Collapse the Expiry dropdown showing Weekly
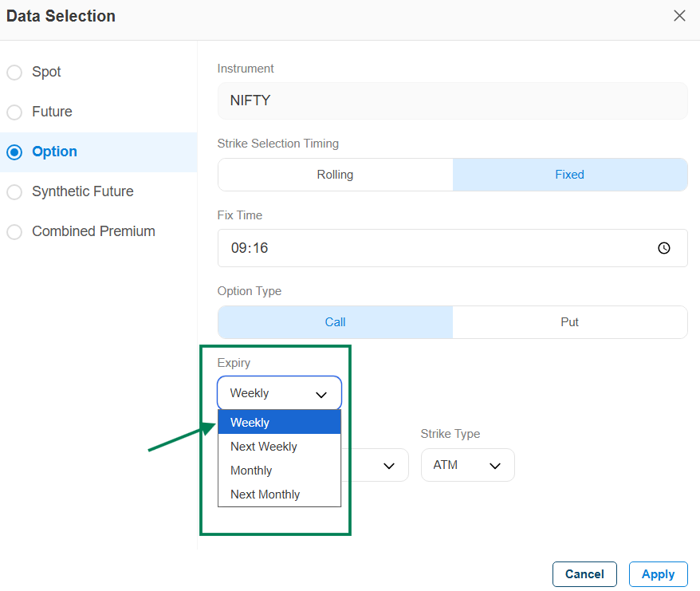The height and width of the screenshot is (591, 700). tap(279, 393)
